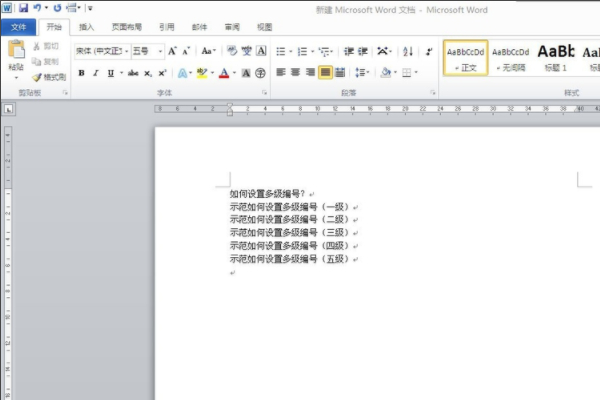Click the undo arrow icon
600x400 pixels.
[x=38, y=7]
